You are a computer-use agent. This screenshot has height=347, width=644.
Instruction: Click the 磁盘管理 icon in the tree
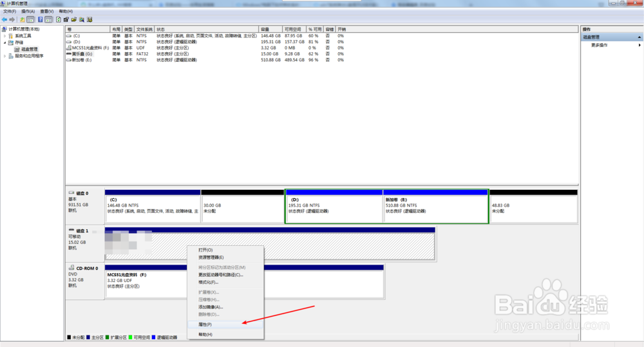tap(17, 50)
